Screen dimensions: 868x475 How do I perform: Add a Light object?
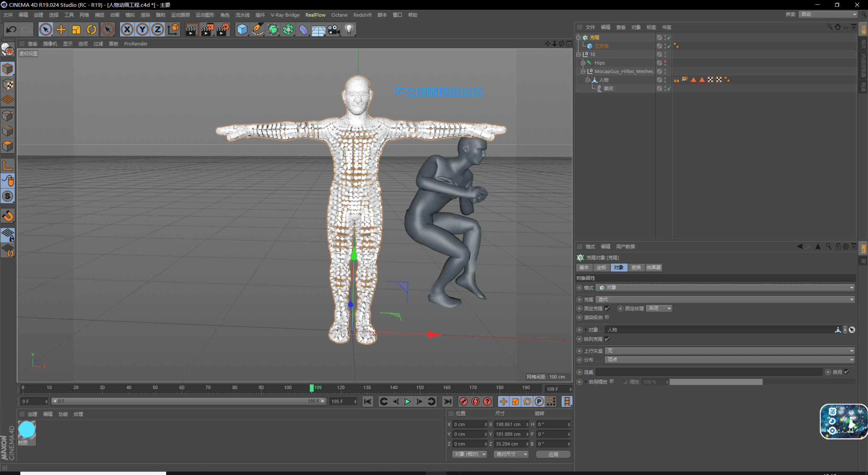click(x=349, y=30)
